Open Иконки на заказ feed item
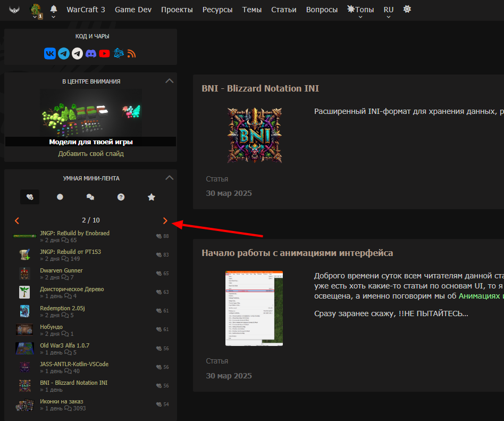 click(x=61, y=401)
